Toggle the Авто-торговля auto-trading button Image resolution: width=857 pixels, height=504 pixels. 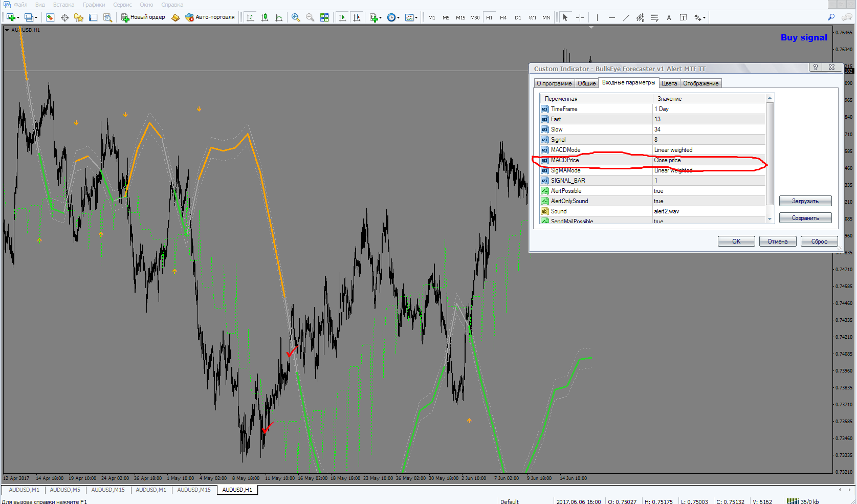point(210,17)
